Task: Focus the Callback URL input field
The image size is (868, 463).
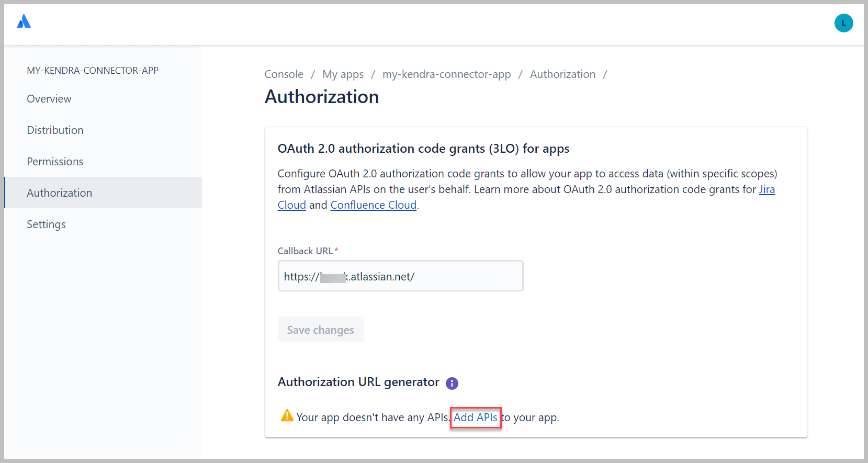Action: click(400, 276)
